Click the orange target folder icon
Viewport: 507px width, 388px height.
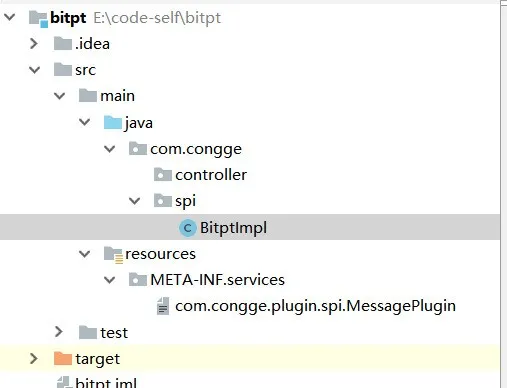coord(63,359)
